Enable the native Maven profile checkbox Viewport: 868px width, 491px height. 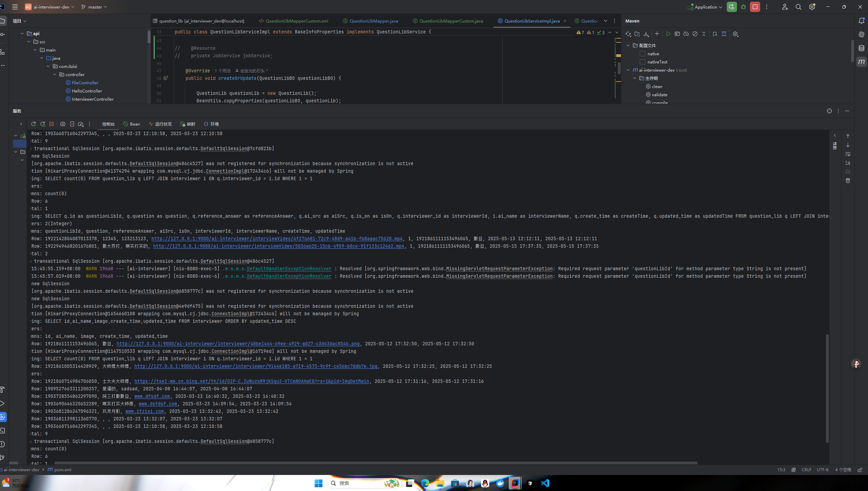coord(642,54)
